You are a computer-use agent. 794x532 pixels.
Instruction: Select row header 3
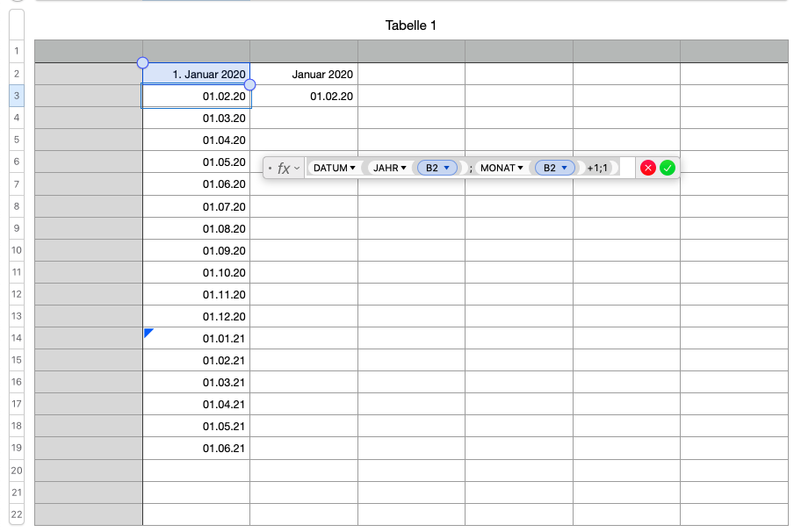tap(17, 96)
